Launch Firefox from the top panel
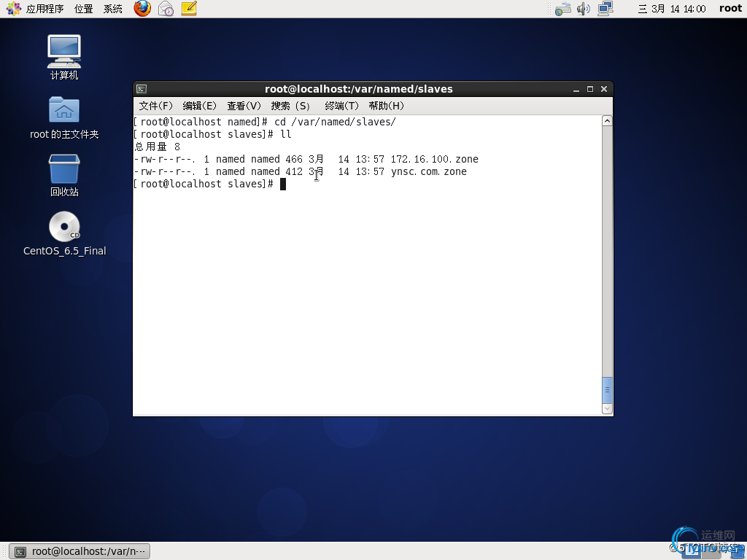The image size is (747, 560). click(142, 9)
